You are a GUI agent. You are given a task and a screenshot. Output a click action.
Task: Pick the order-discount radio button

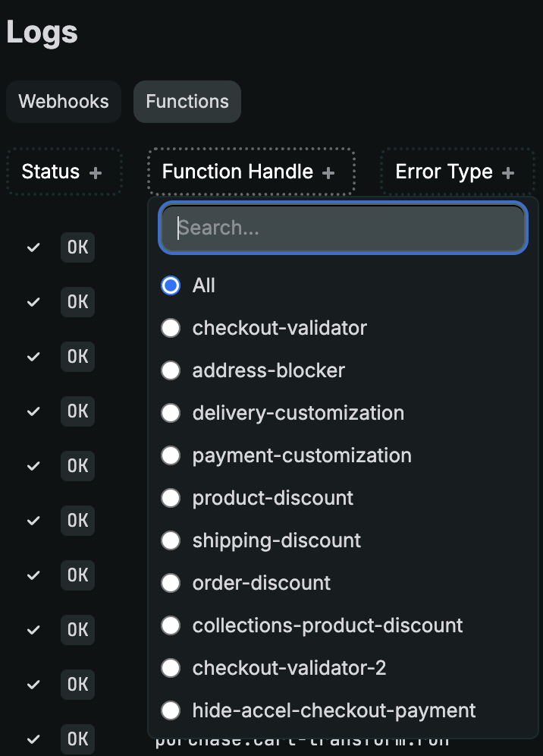(x=171, y=583)
